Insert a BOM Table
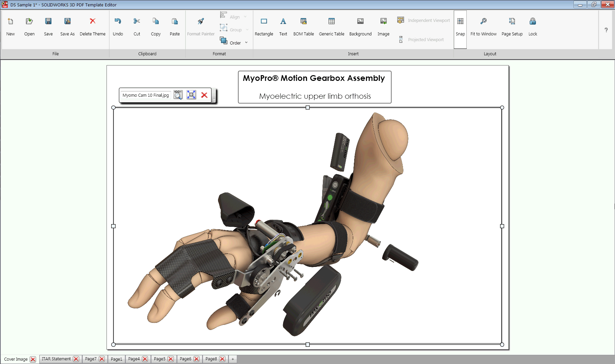Image resolution: width=615 pixels, height=364 pixels. coord(303,27)
